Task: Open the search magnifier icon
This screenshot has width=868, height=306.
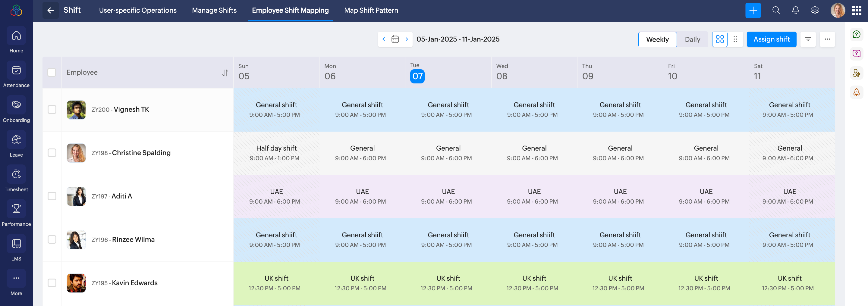Action: pyautogui.click(x=776, y=11)
